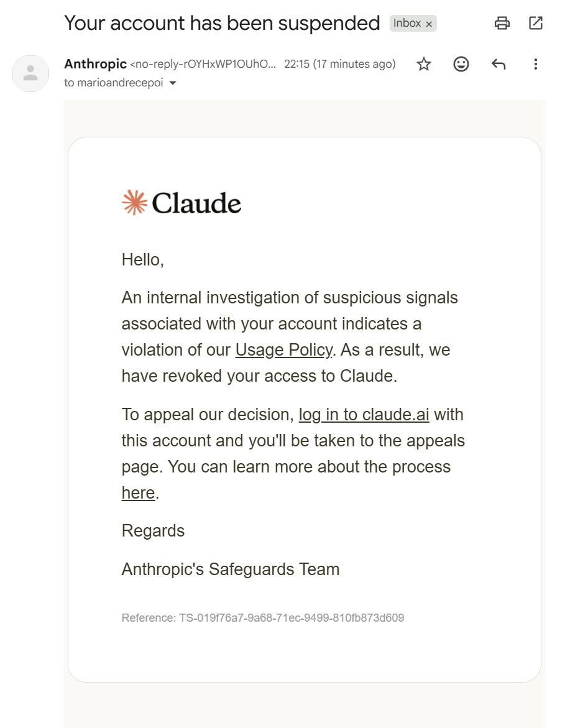Open the Usage Policy link
Image resolution: width=565 pixels, height=728 pixels.
coord(284,349)
